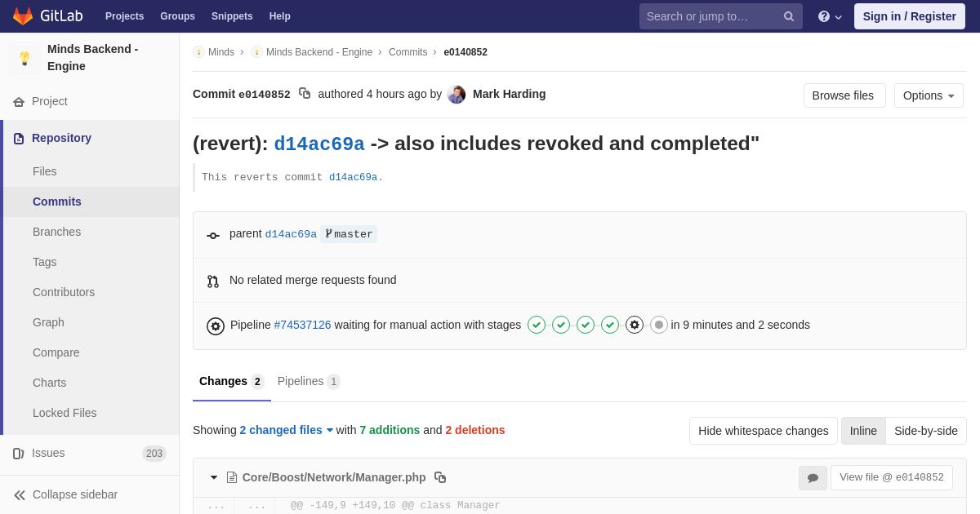Screen dimensions: 980x514
Task: Click the Browse files button
Action: [844, 95]
